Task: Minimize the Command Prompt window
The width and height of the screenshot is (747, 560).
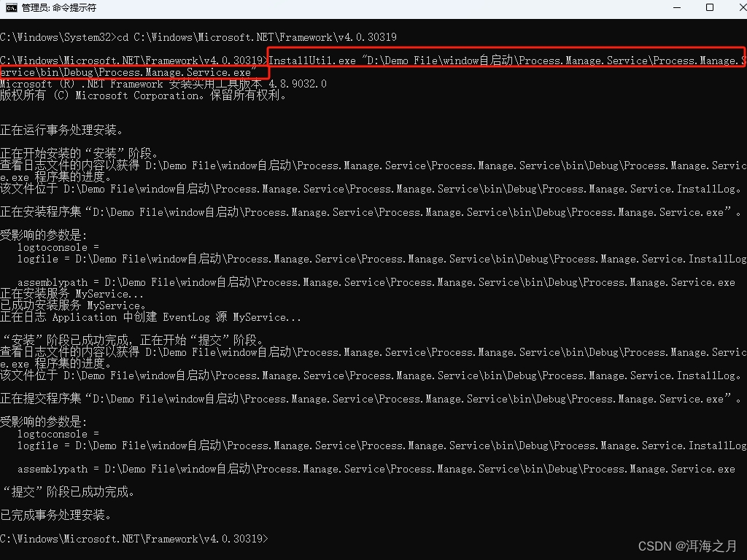Action: pos(677,8)
